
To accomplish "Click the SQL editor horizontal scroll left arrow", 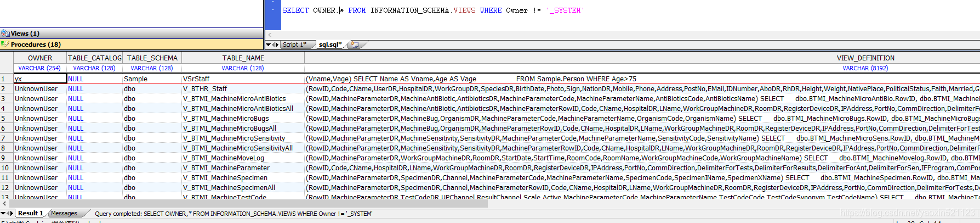I will [x=270, y=35].
